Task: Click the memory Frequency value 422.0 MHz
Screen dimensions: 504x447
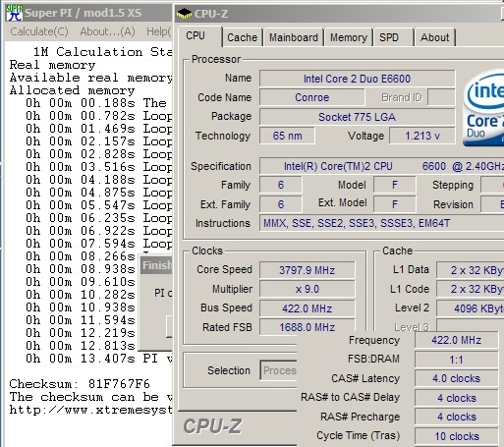Action: coord(456,340)
